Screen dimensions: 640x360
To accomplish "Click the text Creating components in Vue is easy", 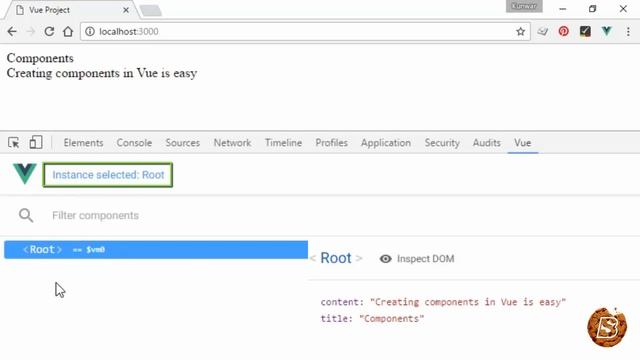I will [102, 73].
